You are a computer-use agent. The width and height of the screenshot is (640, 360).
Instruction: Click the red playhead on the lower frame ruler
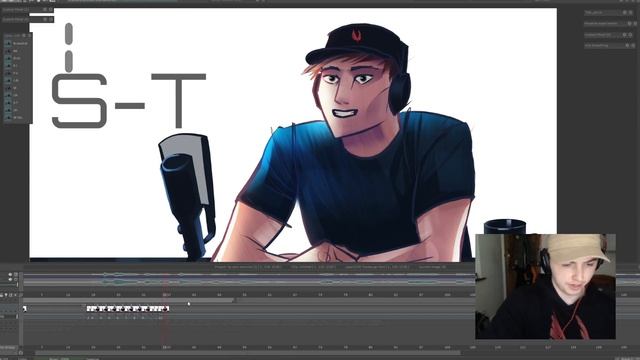pyautogui.click(x=166, y=347)
